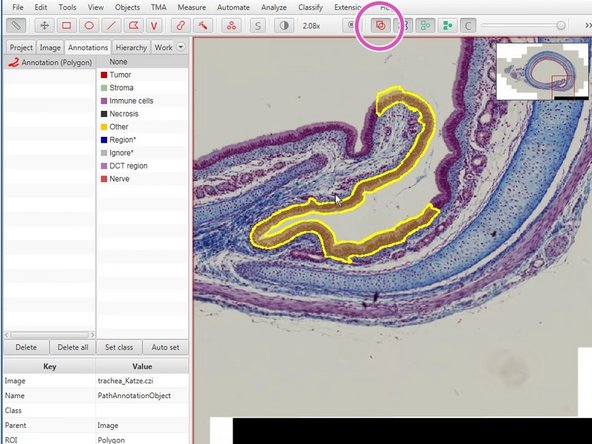Select the Region* class
Image resolution: width=592 pixels, height=444 pixels.
point(143,140)
